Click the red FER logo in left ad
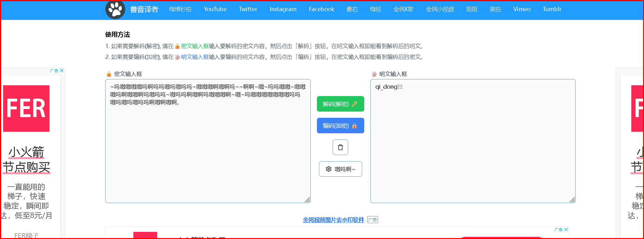 coord(26,108)
